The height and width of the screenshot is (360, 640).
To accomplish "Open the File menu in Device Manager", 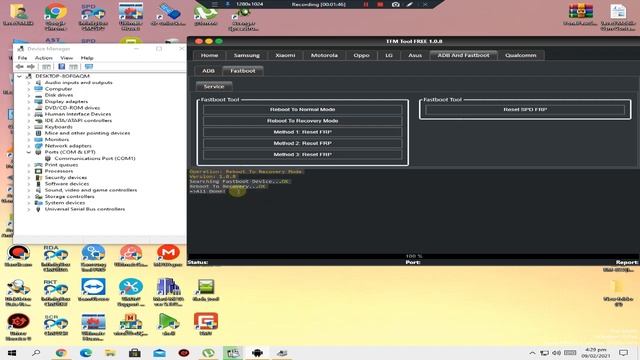I will [x=22, y=58].
